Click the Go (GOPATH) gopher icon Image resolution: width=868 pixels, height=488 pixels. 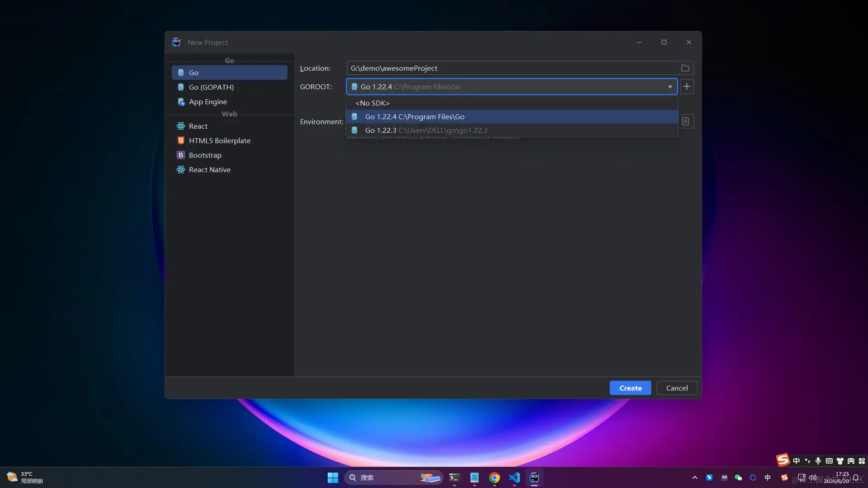(x=181, y=87)
